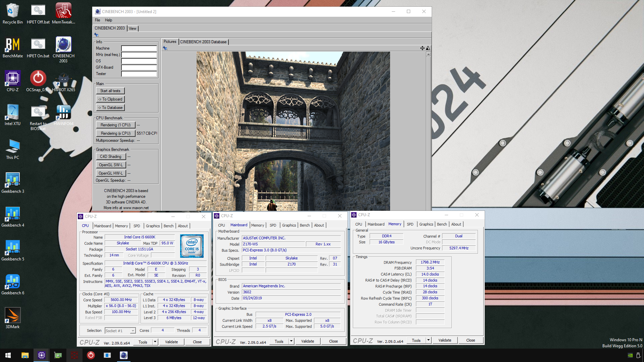644x362 pixels.
Task: Open the Bench tab in the Mainboard CPU-Z window
Action: tap(305, 225)
